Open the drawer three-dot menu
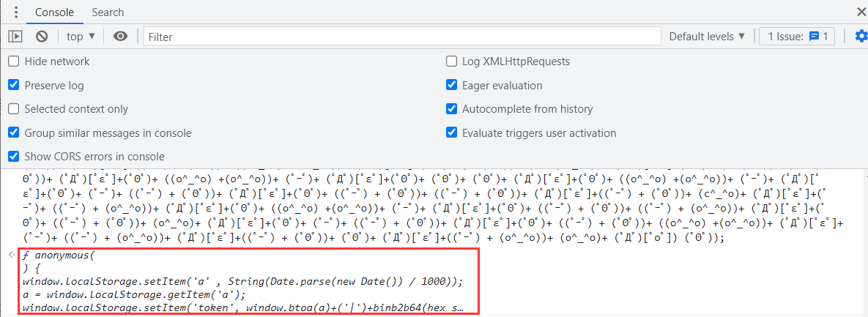 tap(15, 12)
